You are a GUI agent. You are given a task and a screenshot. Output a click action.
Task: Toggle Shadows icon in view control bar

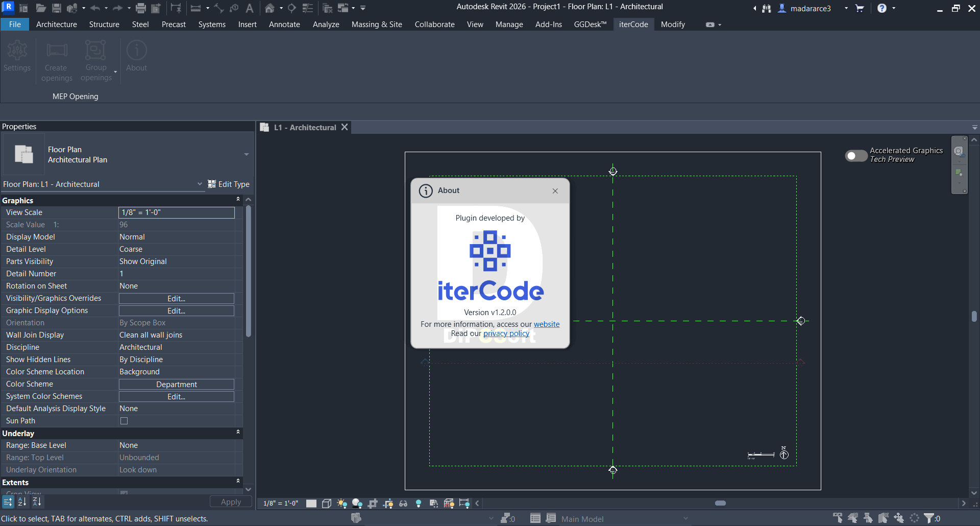pyautogui.click(x=357, y=504)
